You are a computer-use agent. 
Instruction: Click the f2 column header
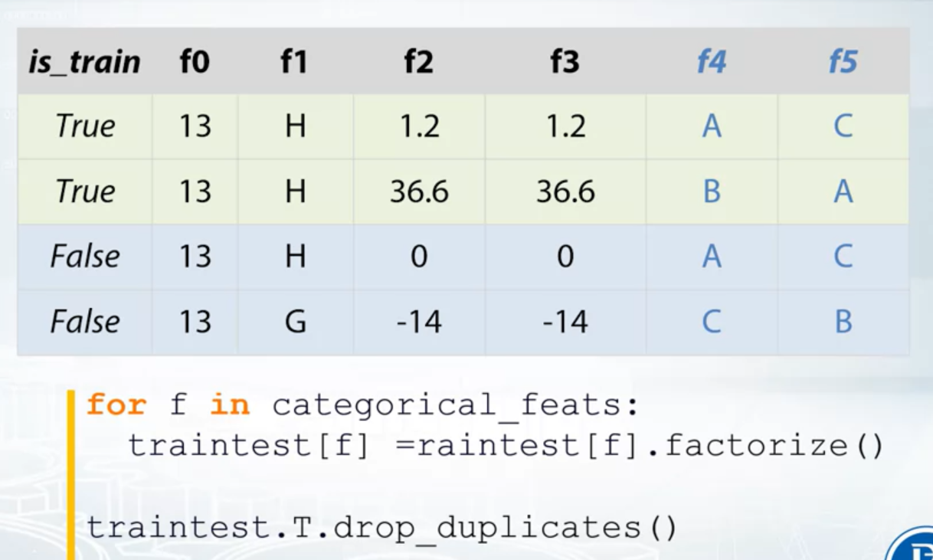pyautogui.click(x=418, y=62)
